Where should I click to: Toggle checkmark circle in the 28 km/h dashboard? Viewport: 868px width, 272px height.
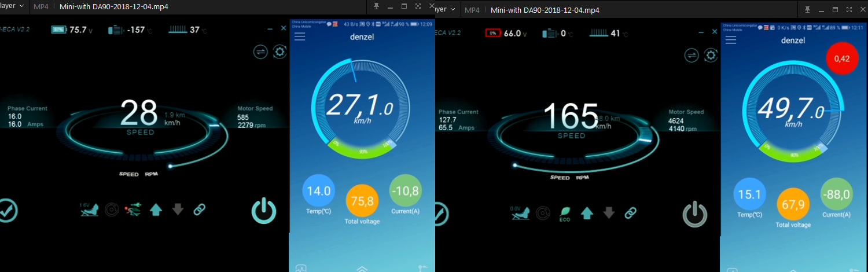click(7, 211)
